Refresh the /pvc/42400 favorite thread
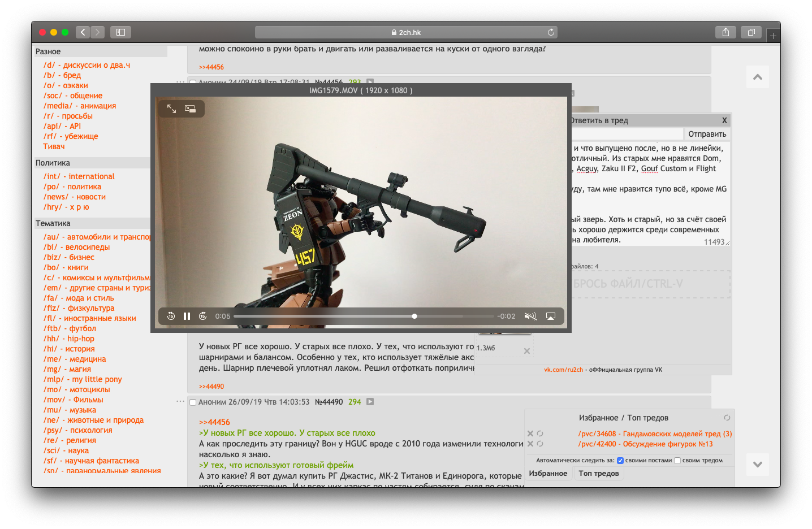The height and width of the screenshot is (529, 812). tap(540, 444)
